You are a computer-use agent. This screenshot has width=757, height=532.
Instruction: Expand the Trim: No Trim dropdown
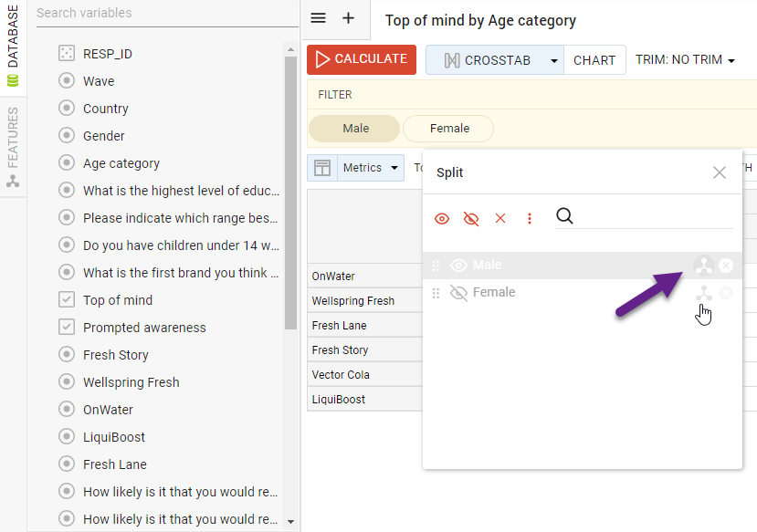pos(686,60)
